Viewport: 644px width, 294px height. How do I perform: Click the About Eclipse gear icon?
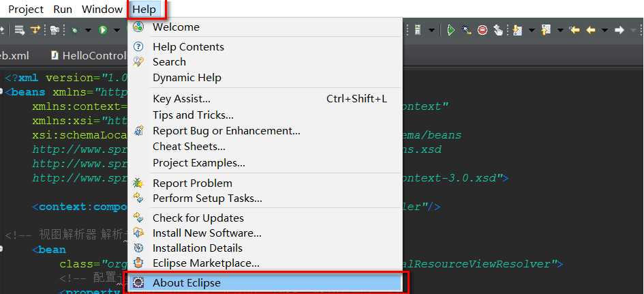[x=139, y=282]
